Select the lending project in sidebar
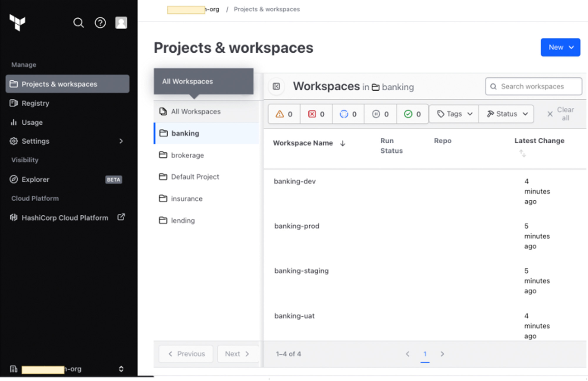The width and height of the screenshot is (588, 381). point(183,221)
